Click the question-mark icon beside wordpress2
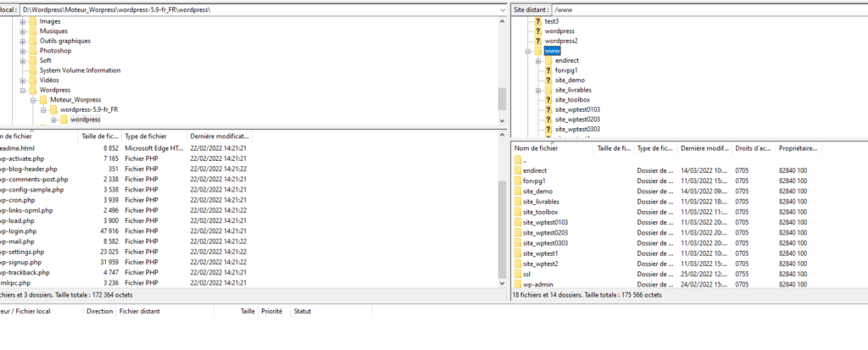 pos(537,41)
